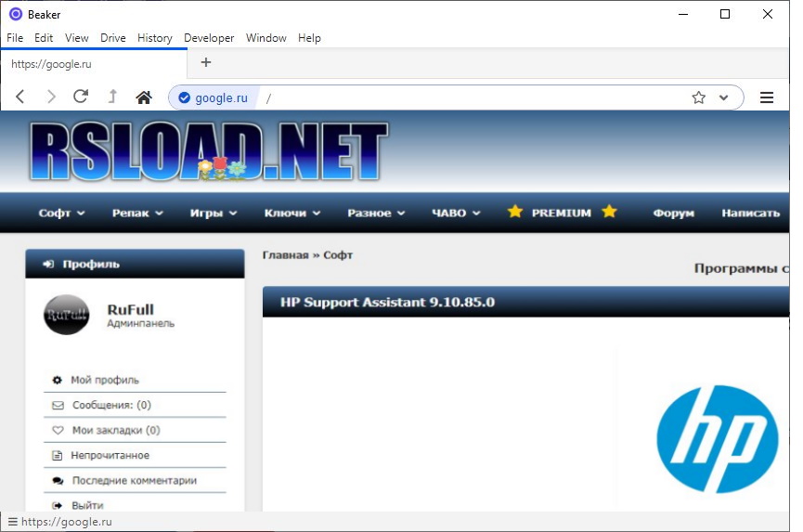803x532 pixels.
Task: Click the Написать link
Action: point(750,213)
